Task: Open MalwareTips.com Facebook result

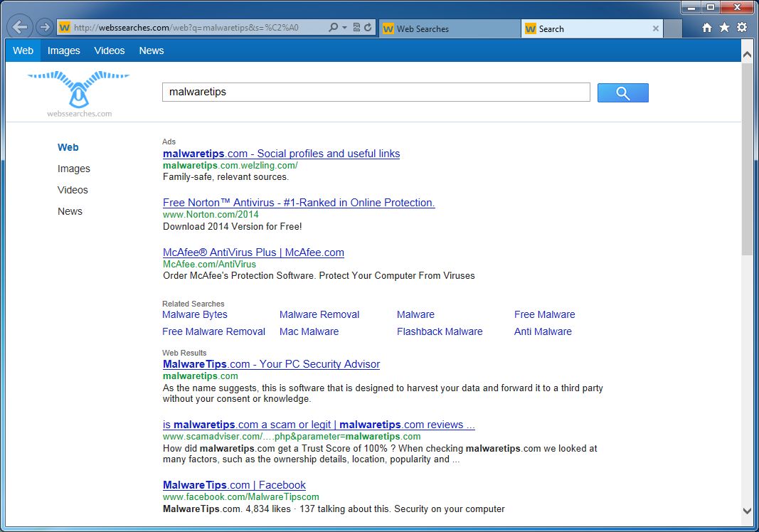Action: 234,485
